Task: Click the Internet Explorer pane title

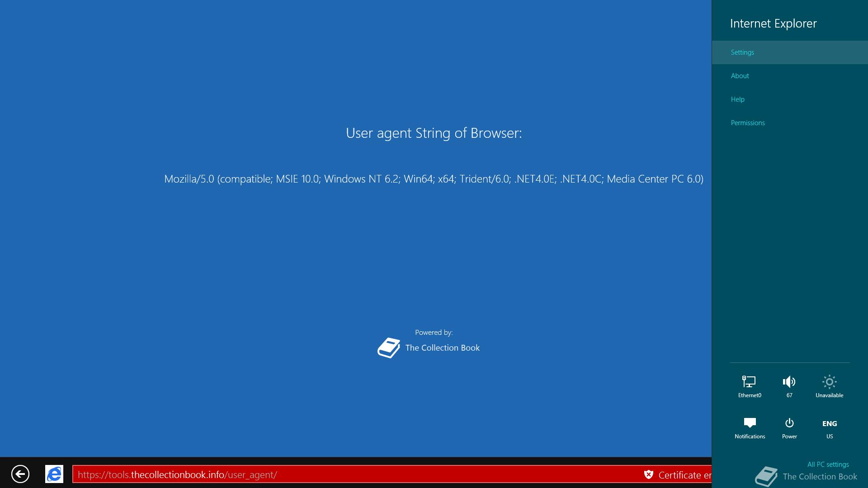Action: click(x=773, y=23)
